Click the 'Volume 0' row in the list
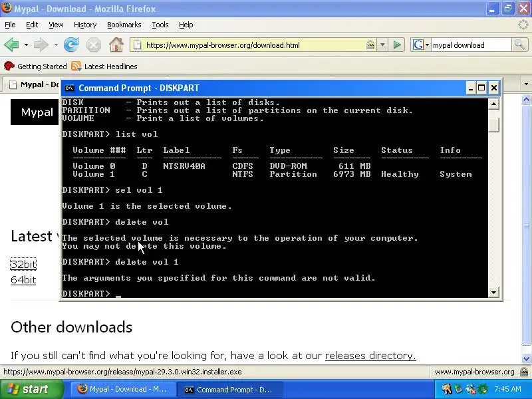Screen dimensions: 532x399 [x=222, y=166]
